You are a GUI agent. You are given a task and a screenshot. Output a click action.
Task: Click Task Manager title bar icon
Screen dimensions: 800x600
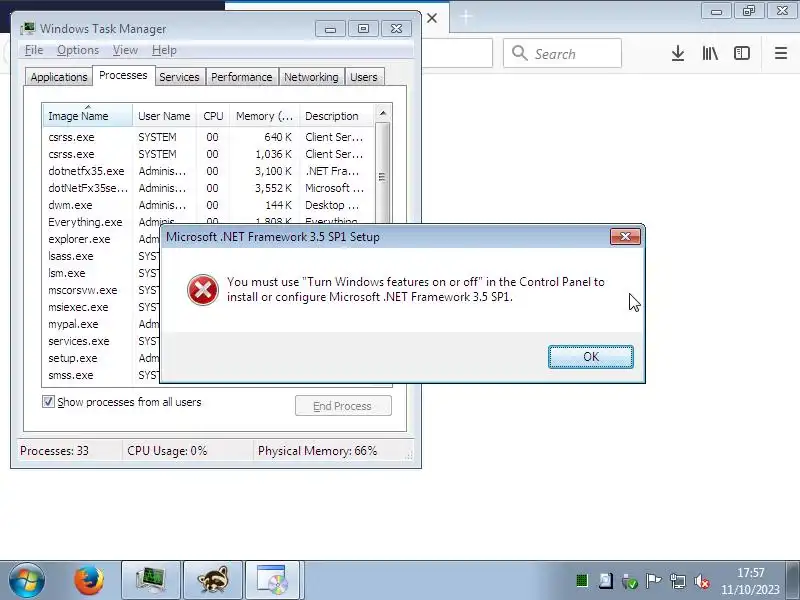click(x=28, y=29)
